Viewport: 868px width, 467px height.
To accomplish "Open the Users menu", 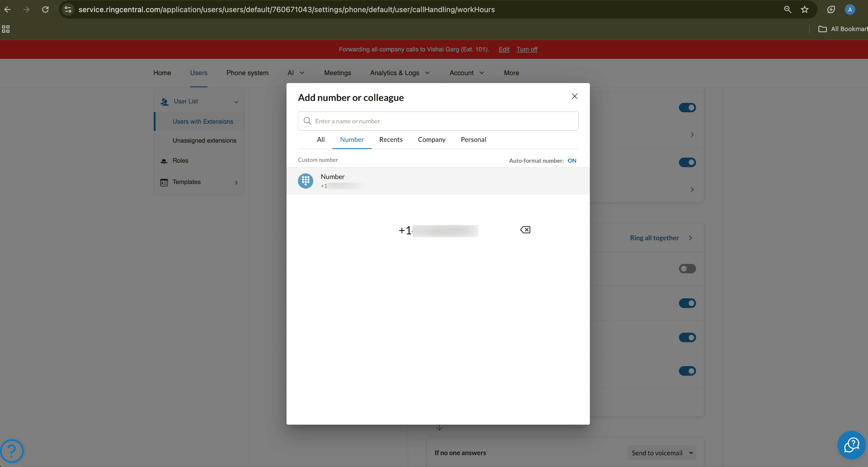I will click(x=199, y=73).
